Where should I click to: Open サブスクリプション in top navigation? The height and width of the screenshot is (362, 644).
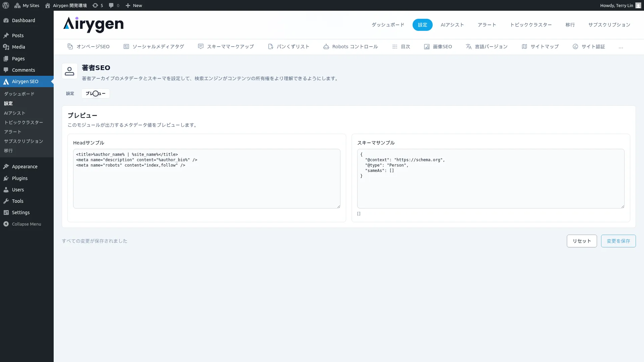pos(609,25)
